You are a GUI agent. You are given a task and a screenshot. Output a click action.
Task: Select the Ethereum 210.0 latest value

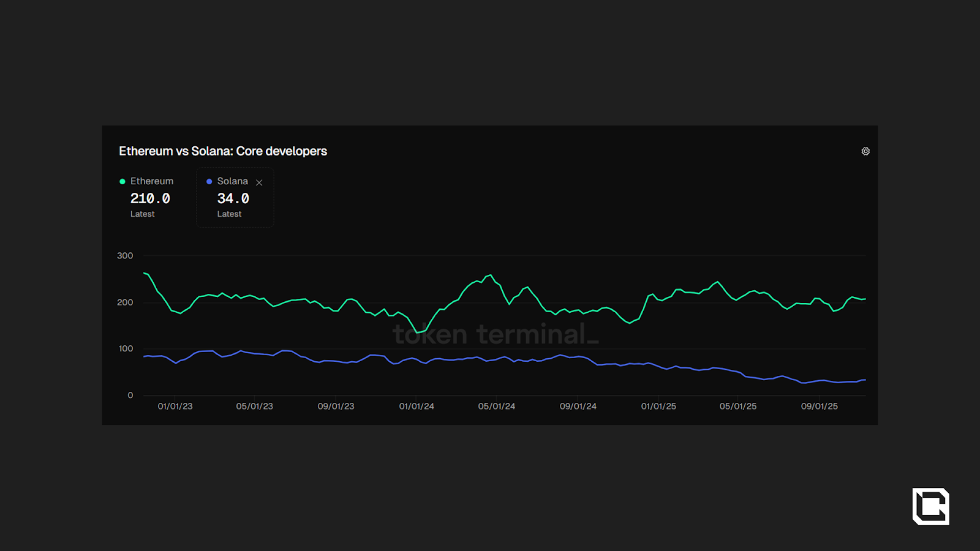tap(150, 198)
